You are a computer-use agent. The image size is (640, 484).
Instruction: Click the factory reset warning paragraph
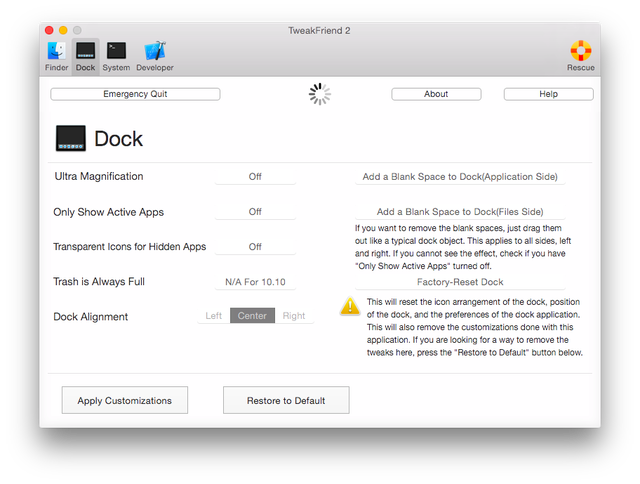[x=475, y=327]
